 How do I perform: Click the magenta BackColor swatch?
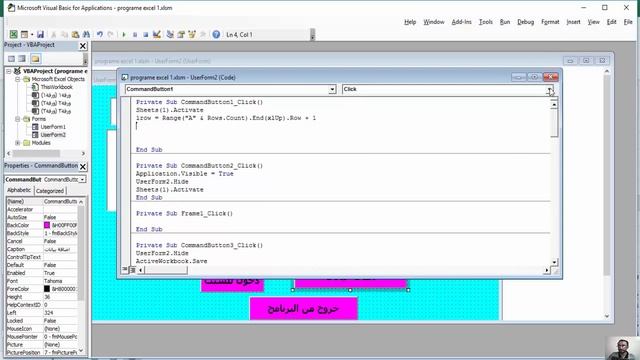pos(47,225)
